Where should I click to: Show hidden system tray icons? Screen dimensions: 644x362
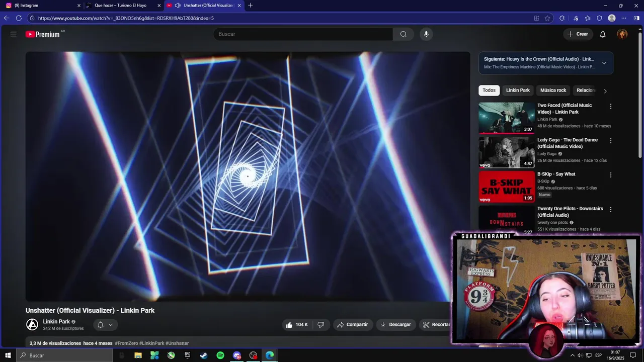pyautogui.click(x=572, y=355)
